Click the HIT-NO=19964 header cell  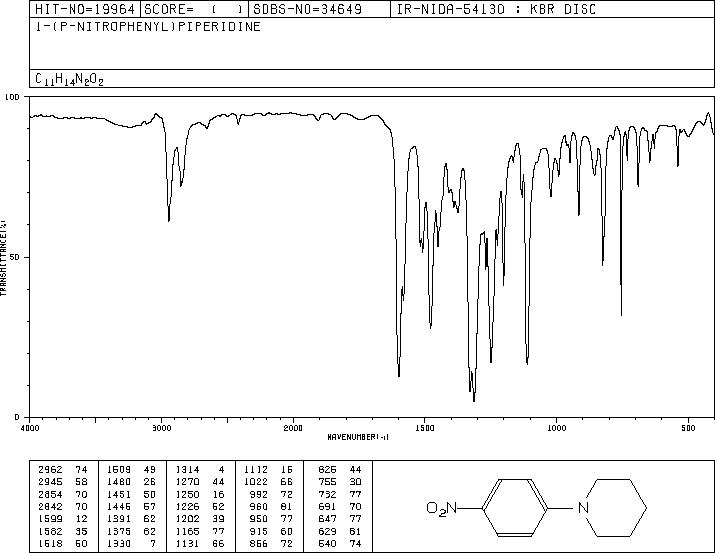click(x=85, y=9)
